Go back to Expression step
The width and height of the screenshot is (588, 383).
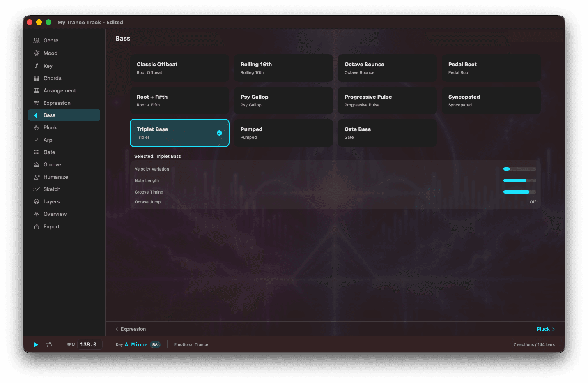pyautogui.click(x=131, y=329)
